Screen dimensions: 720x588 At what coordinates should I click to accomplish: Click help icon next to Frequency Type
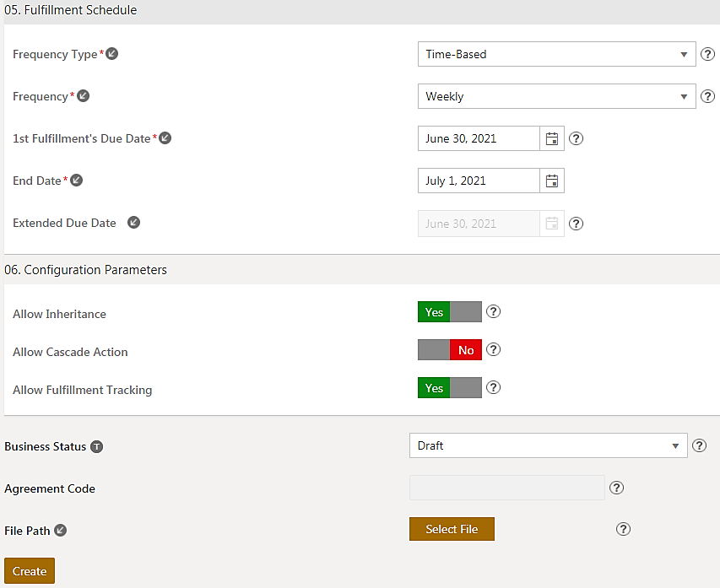point(708,54)
